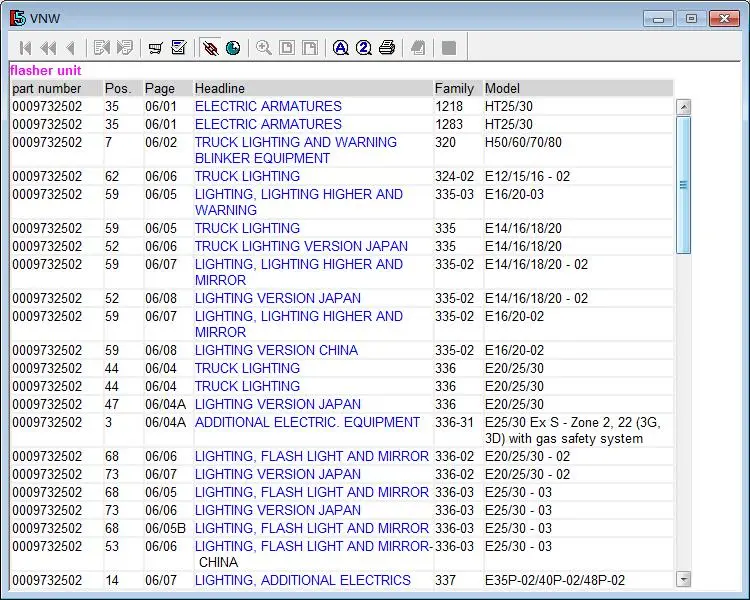Open ELECTRIC ARMATURES link for family 1283
The width and height of the screenshot is (750, 600).
[268, 124]
